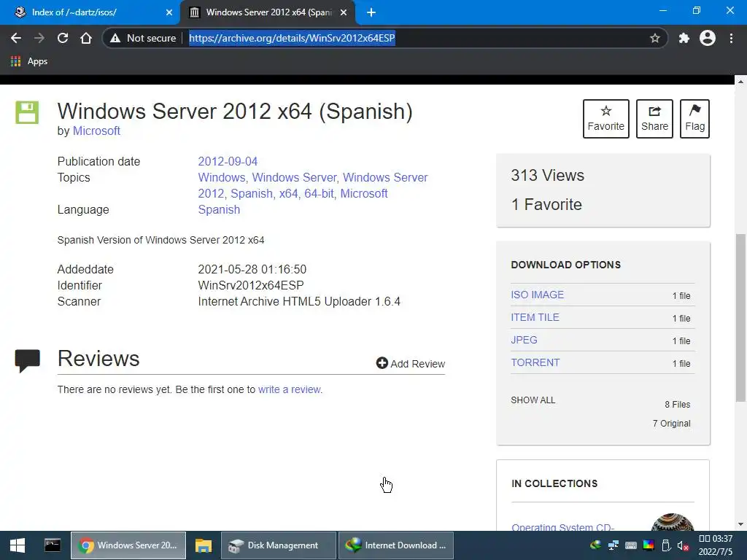This screenshot has width=747, height=560.
Task: Click the 313 Views statistic
Action: coord(547,175)
